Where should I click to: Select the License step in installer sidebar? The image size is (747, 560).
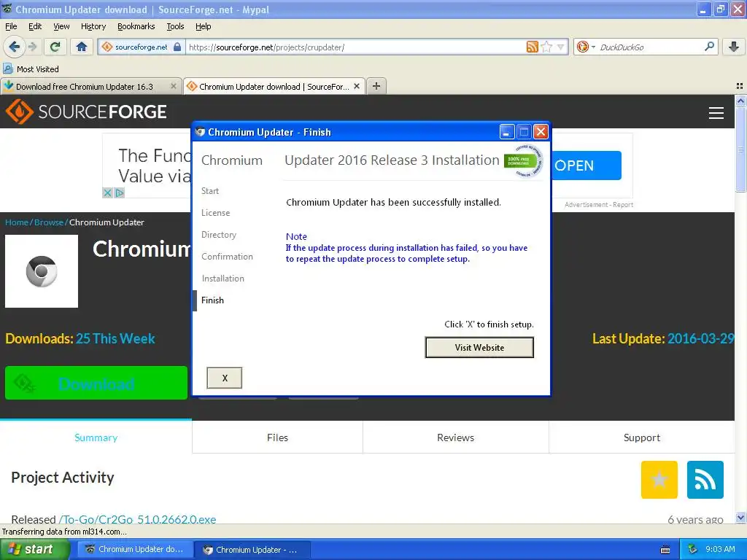tap(215, 213)
